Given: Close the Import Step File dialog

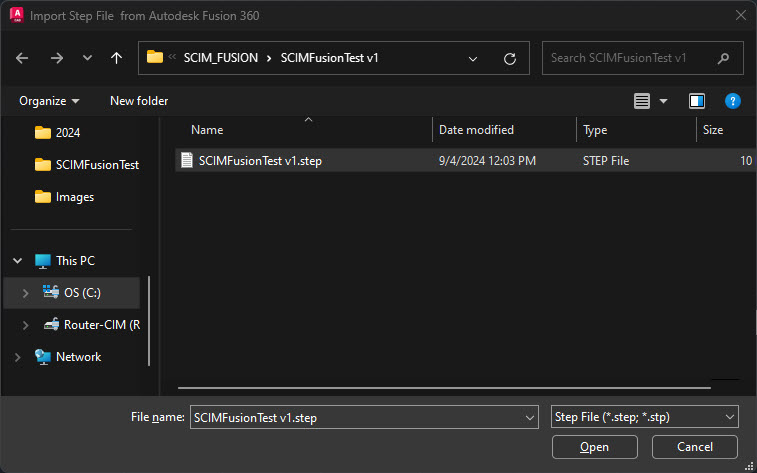Looking at the screenshot, I should point(741,15).
